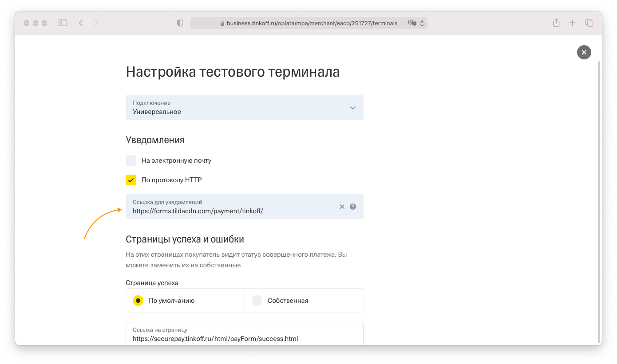Click the success page link field

245,334
